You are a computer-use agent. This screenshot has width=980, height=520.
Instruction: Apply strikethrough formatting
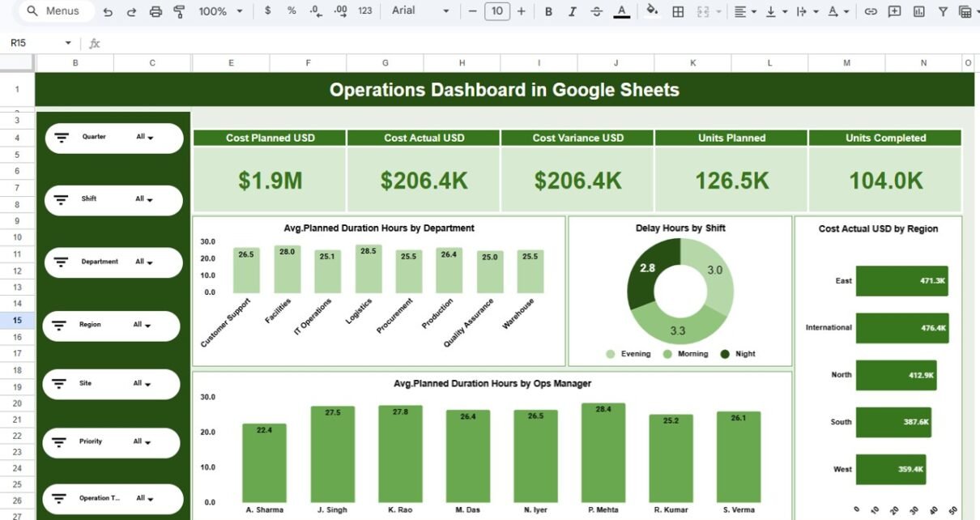(597, 11)
